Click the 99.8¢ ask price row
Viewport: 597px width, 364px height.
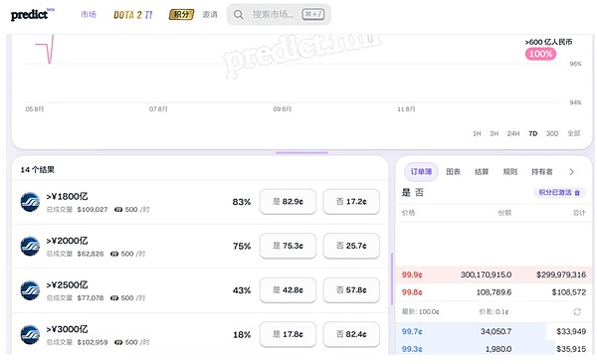point(495,292)
